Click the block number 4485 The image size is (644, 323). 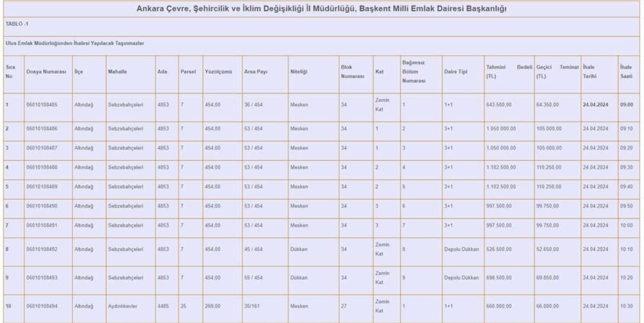163,306
